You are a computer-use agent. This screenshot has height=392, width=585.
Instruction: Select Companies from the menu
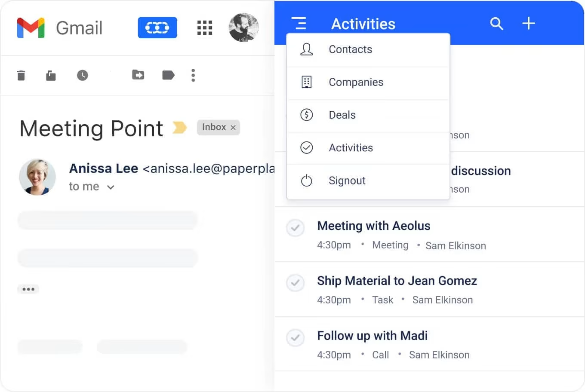tap(368, 83)
